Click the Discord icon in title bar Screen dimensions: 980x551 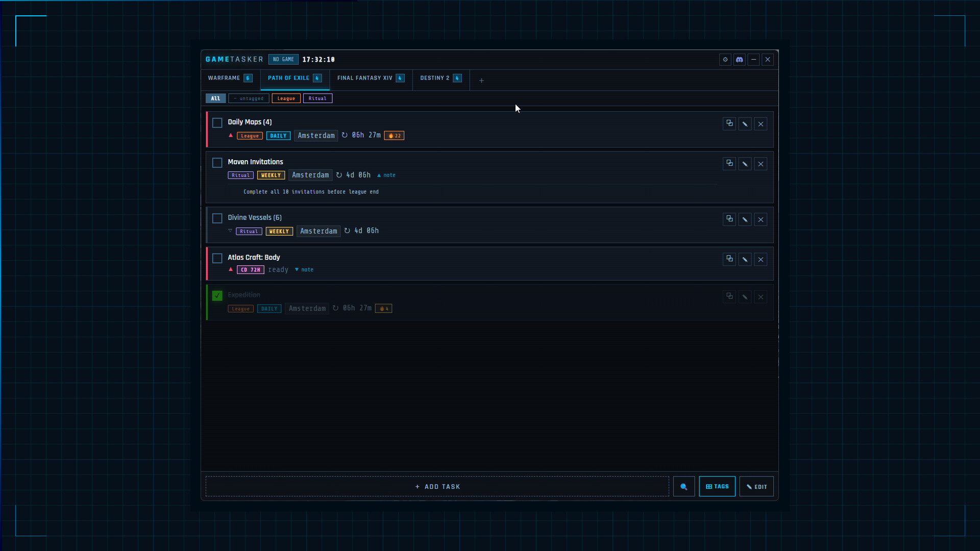739,60
